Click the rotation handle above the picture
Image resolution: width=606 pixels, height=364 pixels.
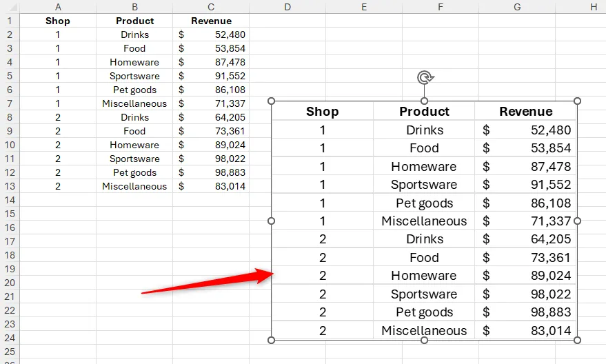click(x=425, y=78)
